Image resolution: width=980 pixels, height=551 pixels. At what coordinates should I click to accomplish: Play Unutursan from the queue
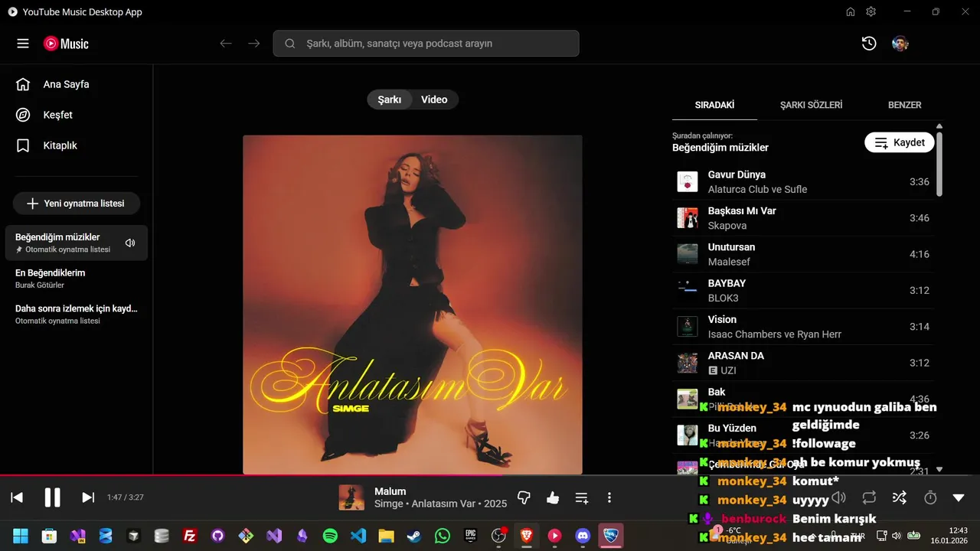click(x=803, y=254)
